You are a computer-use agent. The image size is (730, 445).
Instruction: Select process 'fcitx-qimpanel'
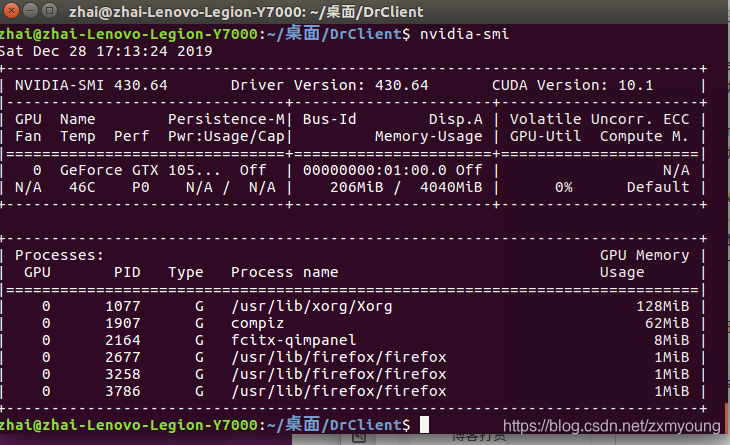(293, 340)
